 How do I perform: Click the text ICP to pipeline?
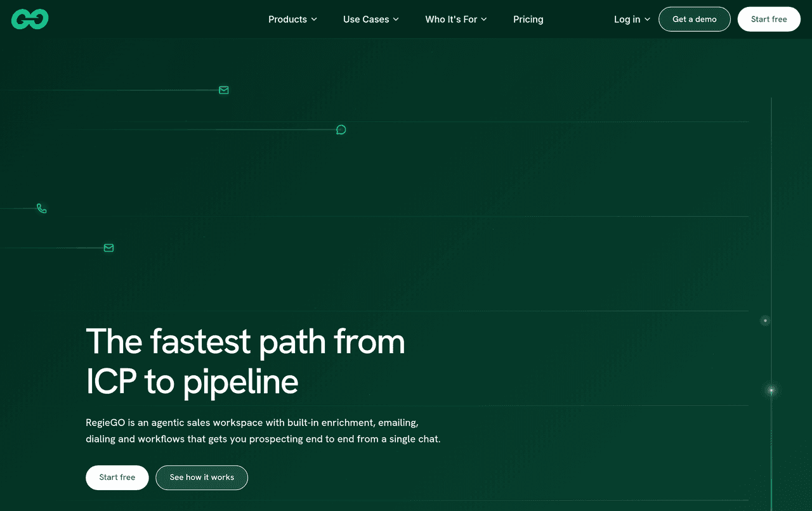[x=192, y=382]
